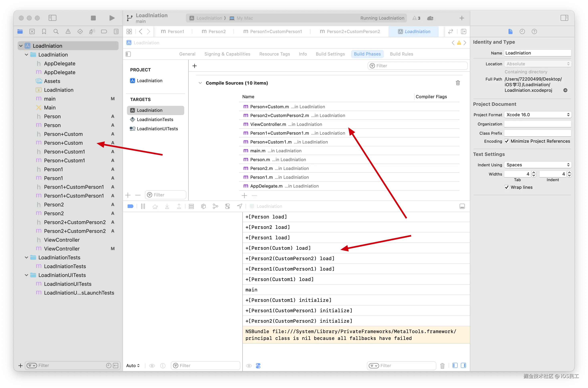Increase the Tab width stepper
This screenshot has width=588, height=388.
pos(534,173)
